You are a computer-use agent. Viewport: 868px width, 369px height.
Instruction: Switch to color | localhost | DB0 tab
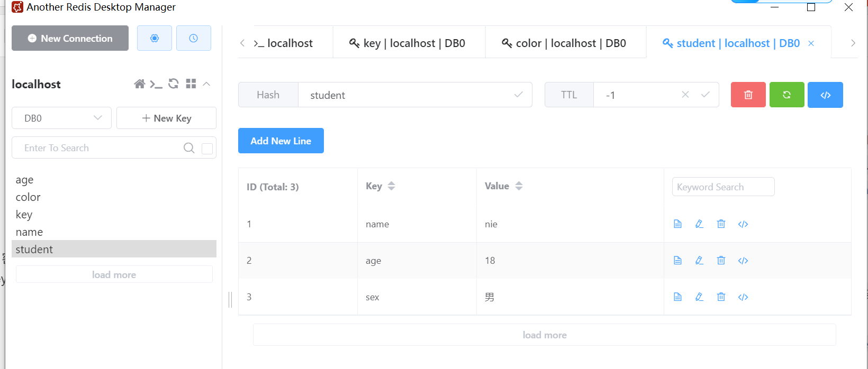tap(564, 43)
